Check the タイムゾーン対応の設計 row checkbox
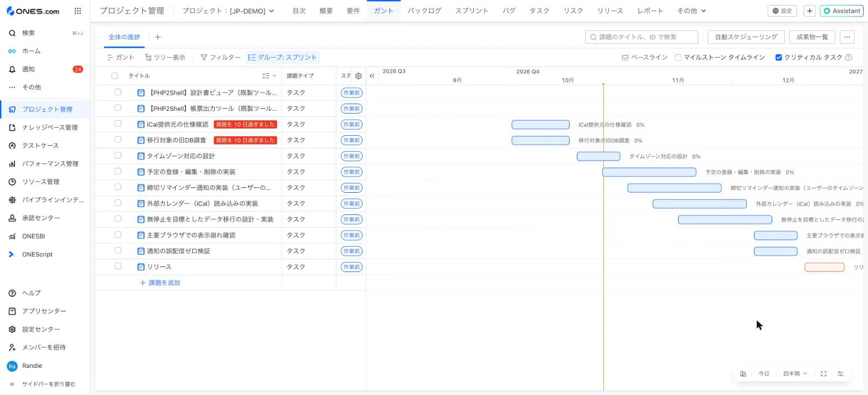 pyautogui.click(x=118, y=156)
